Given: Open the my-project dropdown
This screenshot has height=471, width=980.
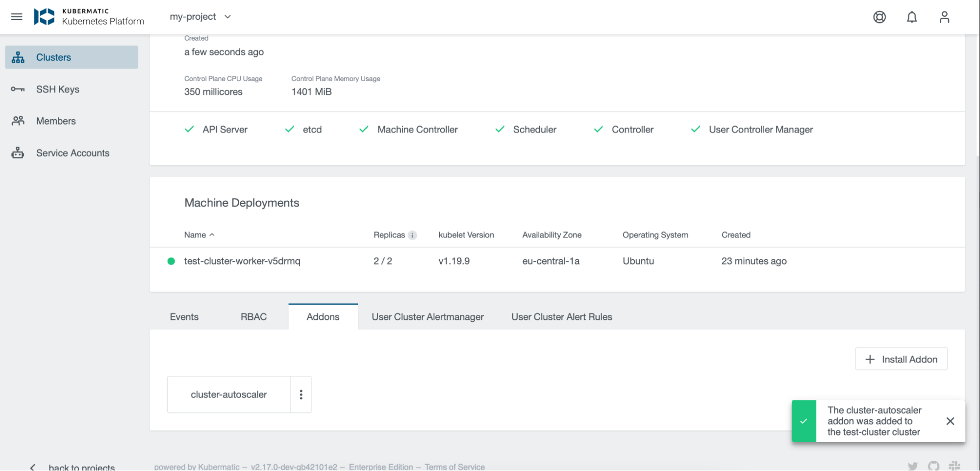Looking at the screenshot, I should click(198, 16).
